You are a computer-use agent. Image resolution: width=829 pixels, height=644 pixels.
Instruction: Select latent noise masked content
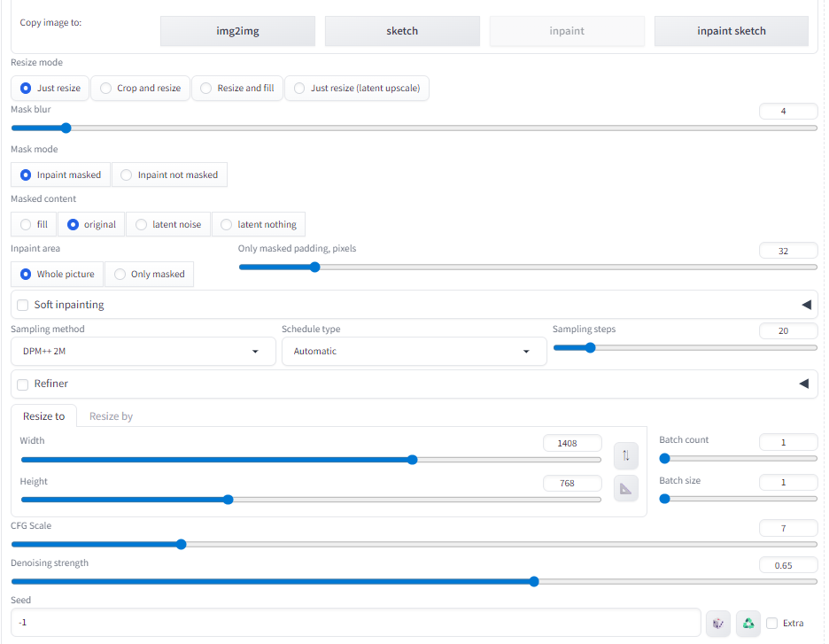coord(168,225)
